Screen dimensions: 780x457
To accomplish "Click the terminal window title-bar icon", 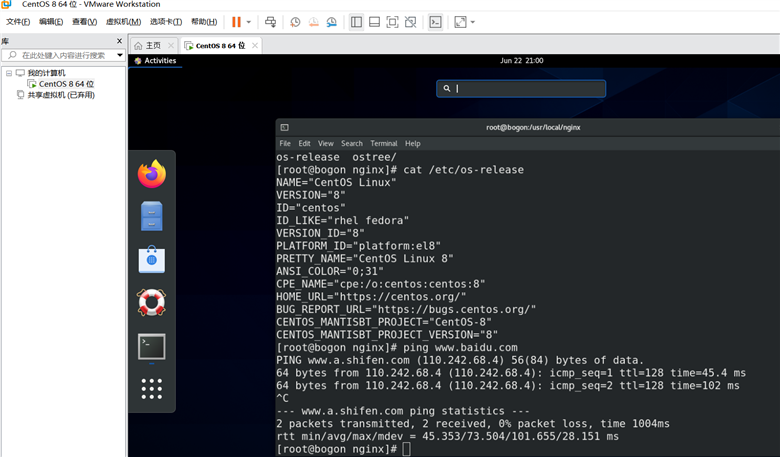I will point(285,127).
